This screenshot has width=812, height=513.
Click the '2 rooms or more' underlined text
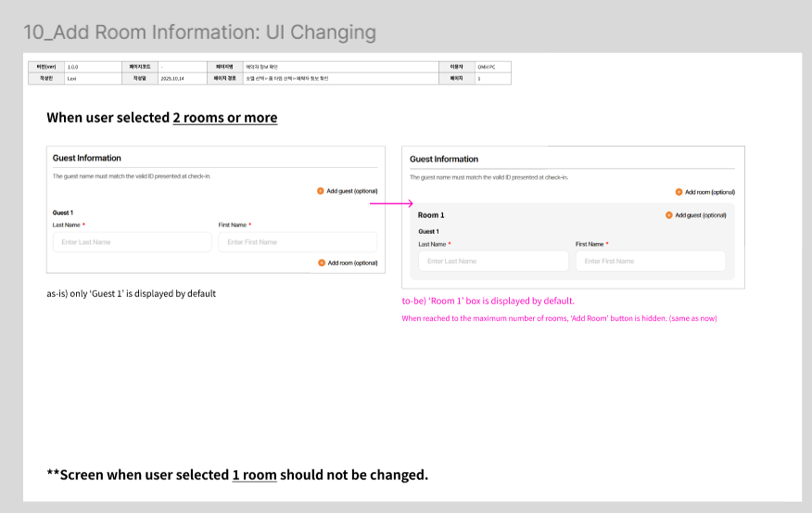(225, 118)
